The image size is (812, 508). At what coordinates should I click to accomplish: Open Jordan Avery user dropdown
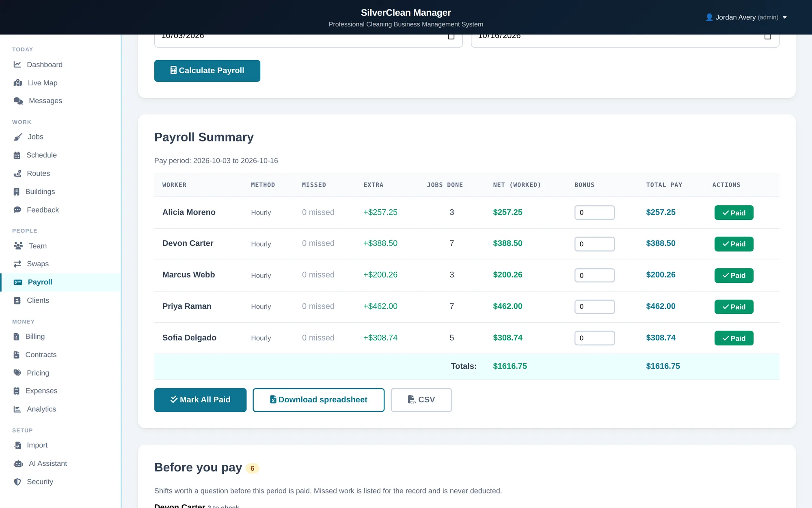746,17
